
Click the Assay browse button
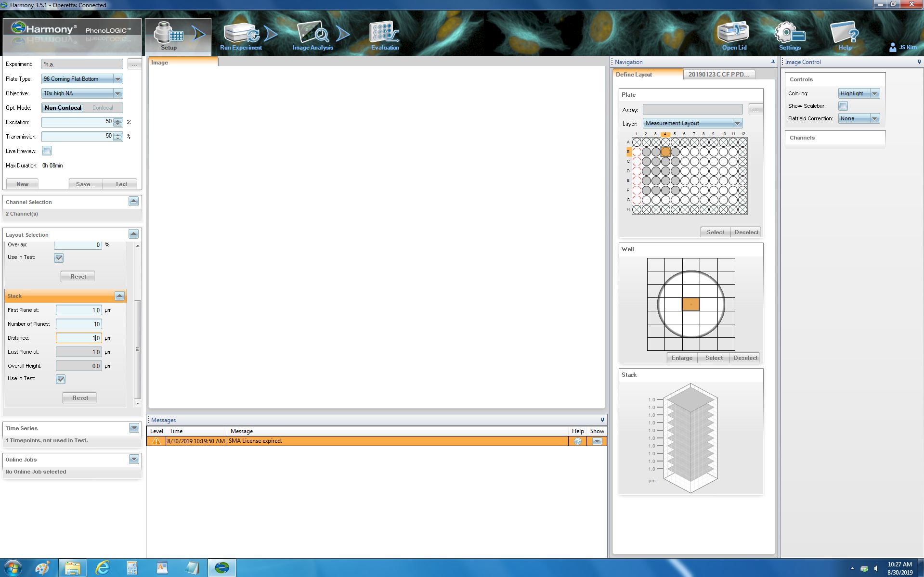tap(755, 110)
